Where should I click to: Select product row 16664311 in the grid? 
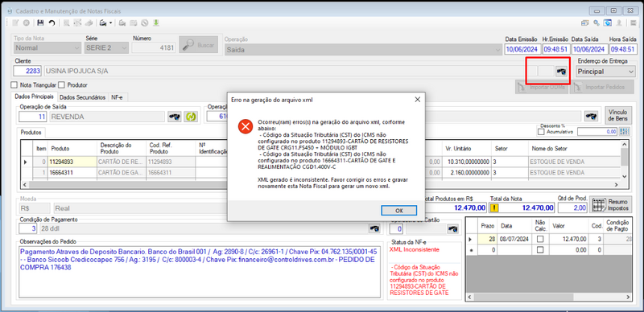[x=72, y=173]
